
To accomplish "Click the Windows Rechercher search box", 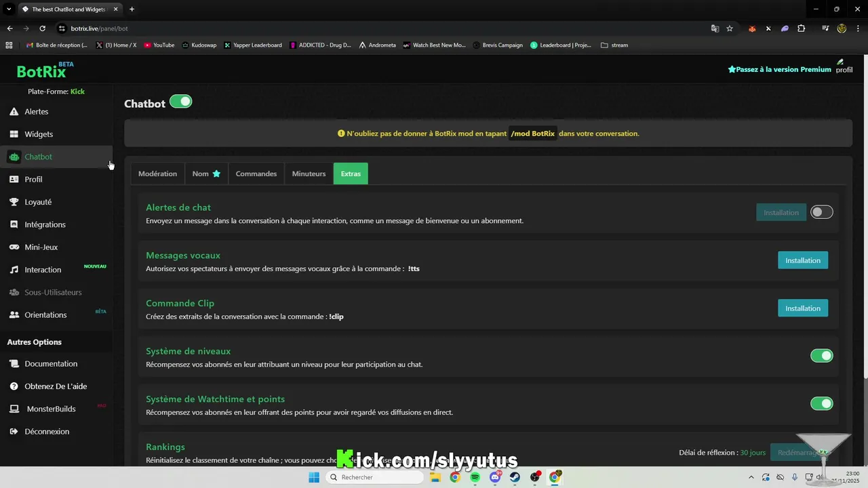I will [374, 477].
